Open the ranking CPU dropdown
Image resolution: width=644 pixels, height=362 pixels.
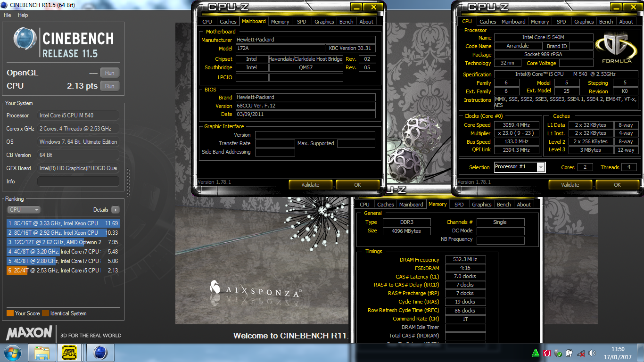click(24, 210)
